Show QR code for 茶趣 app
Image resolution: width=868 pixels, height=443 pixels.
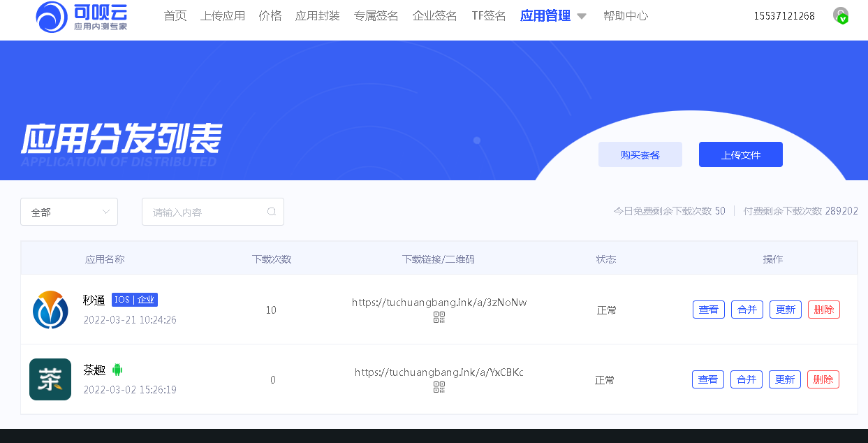pyautogui.click(x=439, y=388)
